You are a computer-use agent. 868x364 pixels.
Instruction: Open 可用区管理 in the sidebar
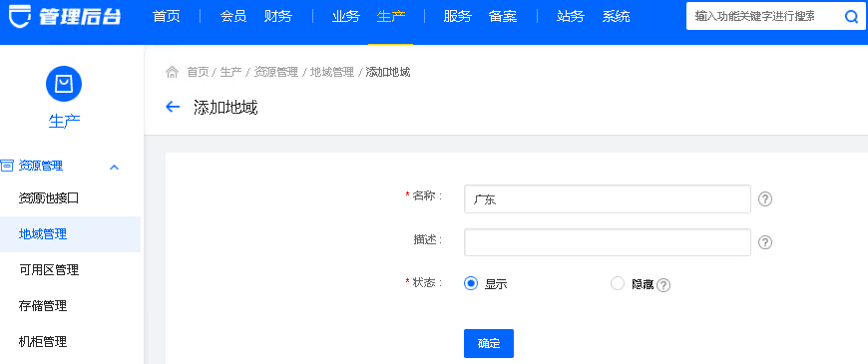click(x=49, y=270)
